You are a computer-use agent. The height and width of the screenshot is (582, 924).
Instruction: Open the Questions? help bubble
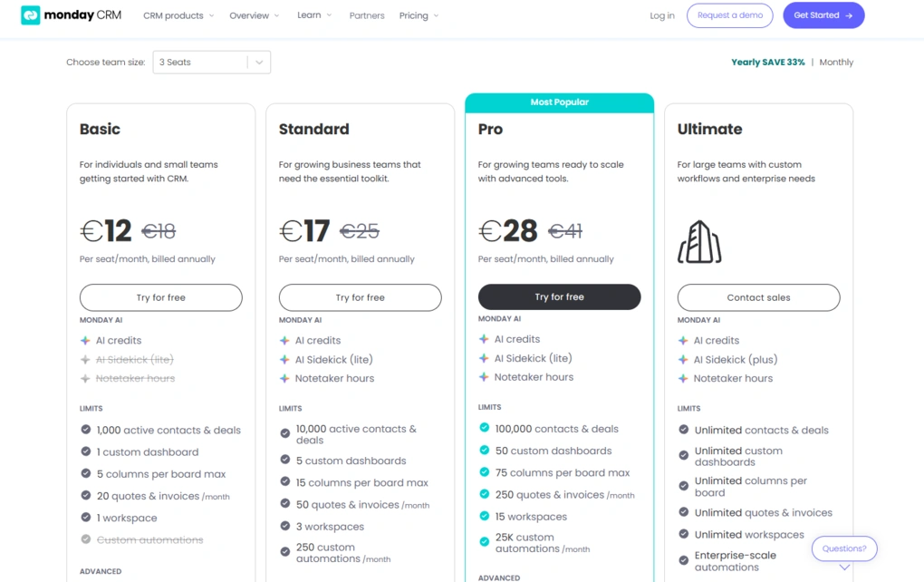pos(844,548)
